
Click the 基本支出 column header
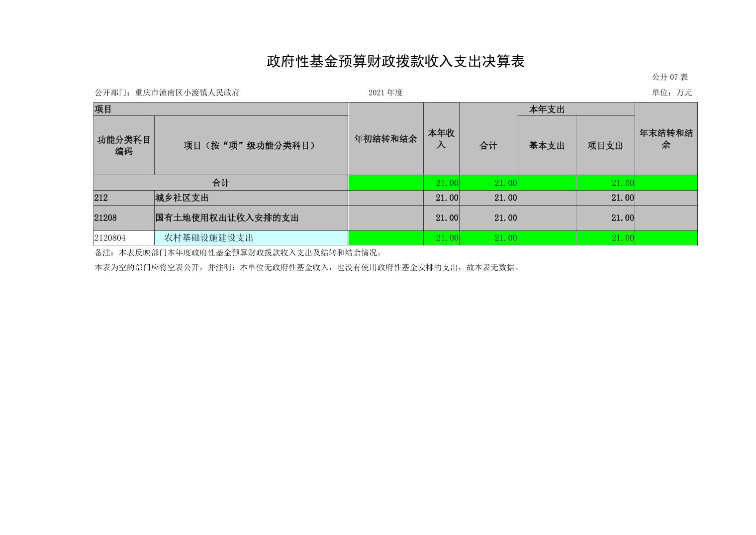tap(547, 145)
